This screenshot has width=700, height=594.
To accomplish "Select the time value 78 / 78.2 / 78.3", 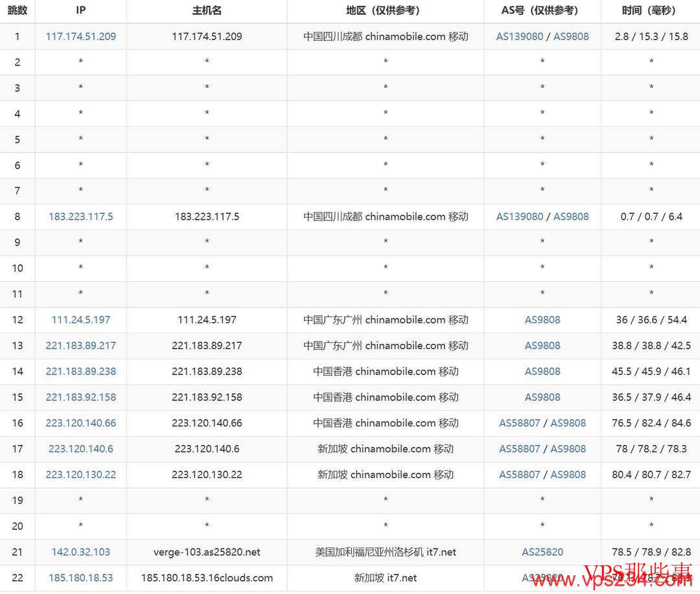I will tap(651, 449).
